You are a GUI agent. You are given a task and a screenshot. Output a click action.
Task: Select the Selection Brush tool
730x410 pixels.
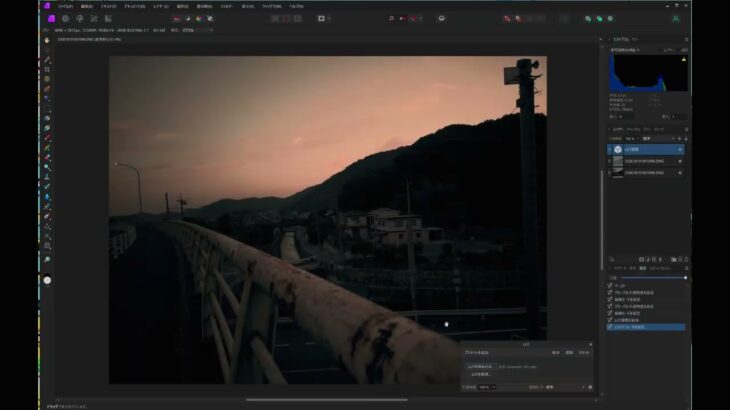point(47,89)
